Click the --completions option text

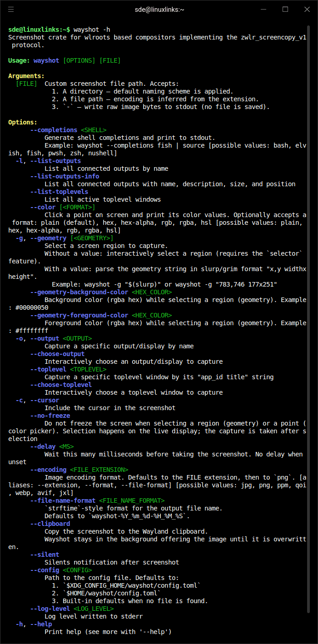54,130
